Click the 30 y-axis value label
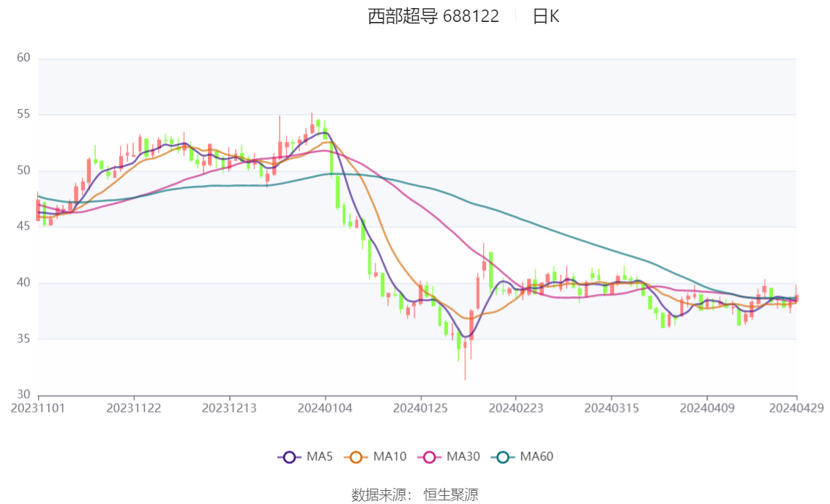Viewport: 830px width, 504px height. click(23, 394)
